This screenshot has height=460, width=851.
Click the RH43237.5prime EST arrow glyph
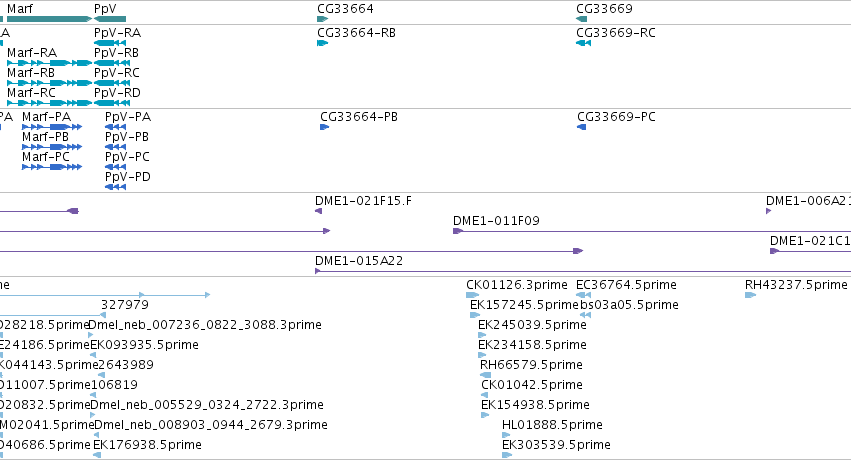tap(751, 295)
